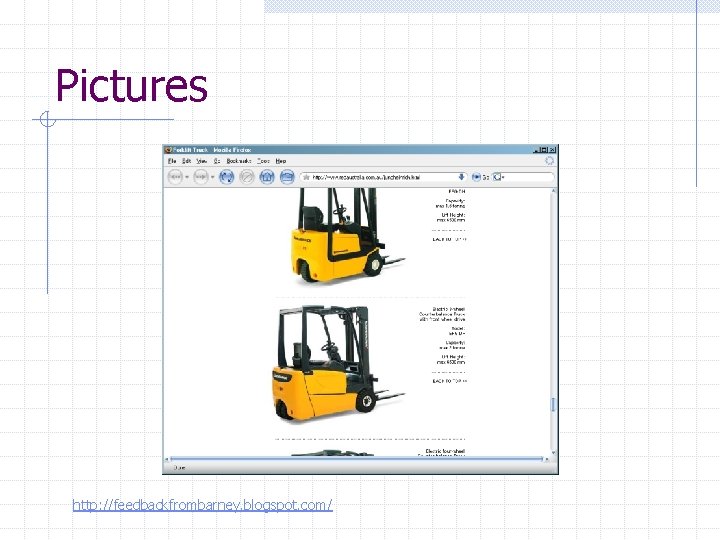This screenshot has width=720, height=540.
Task: Click the Firefox icon in the window title bar
Action: pos(169,150)
